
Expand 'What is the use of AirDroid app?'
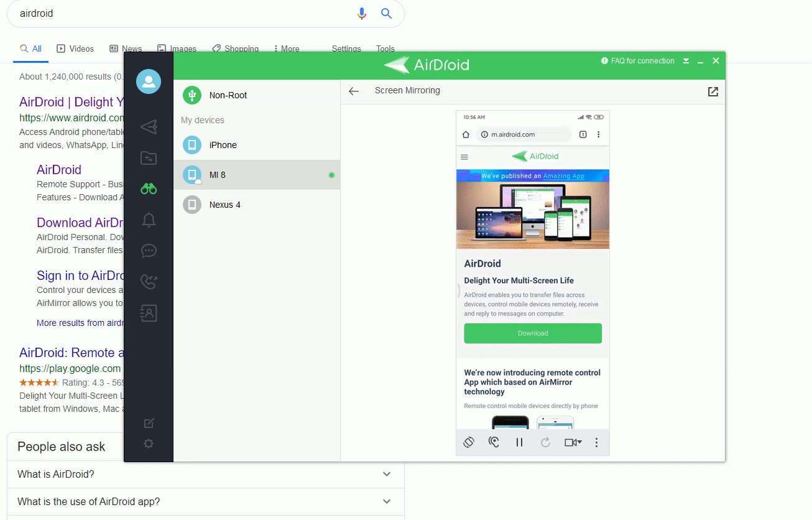click(206, 501)
